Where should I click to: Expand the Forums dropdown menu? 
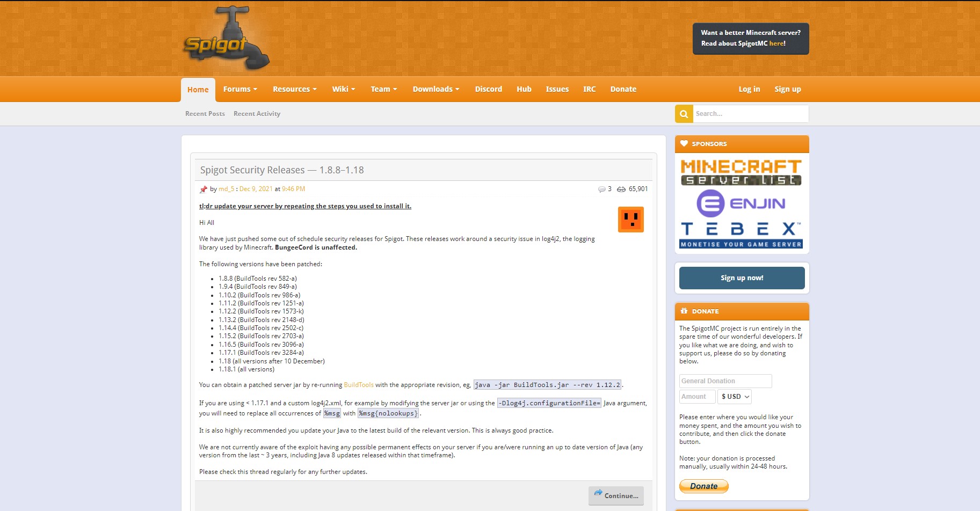tap(240, 89)
